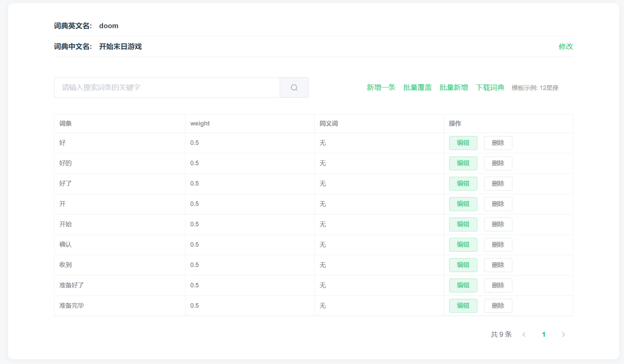
Task: Delete the 准备好了 entry
Action: click(498, 285)
